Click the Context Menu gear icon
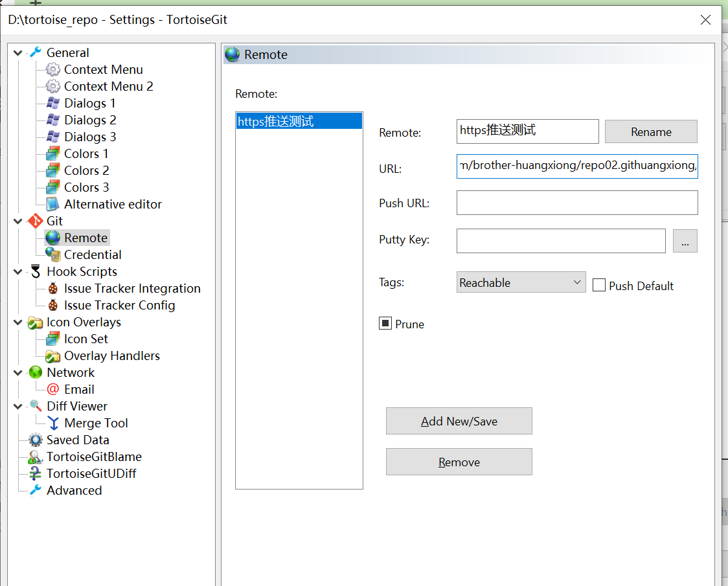This screenshot has height=586, width=728. click(53, 69)
